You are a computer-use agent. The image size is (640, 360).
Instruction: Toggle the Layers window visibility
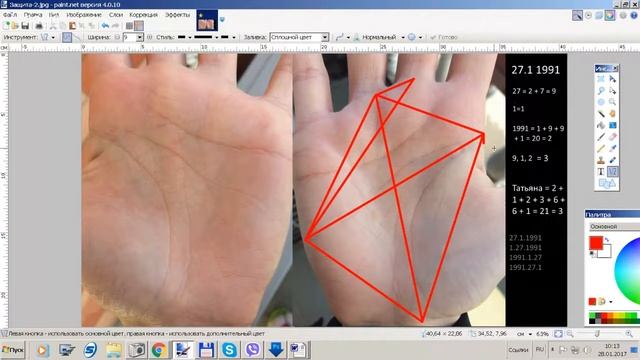click(x=599, y=16)
